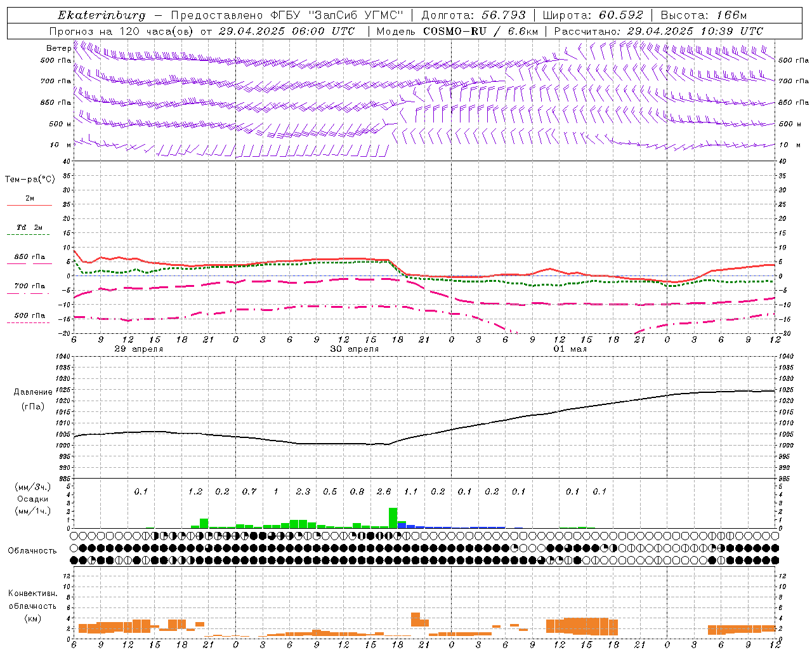Image resolution: width=812 pixels, height=650 pixels.
Task: Click the 0.7 precipitation amount value
Action: click(249, 491)
